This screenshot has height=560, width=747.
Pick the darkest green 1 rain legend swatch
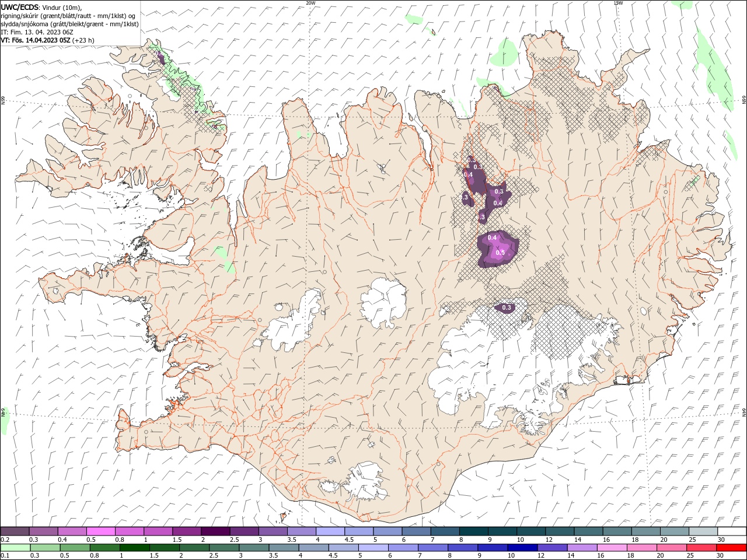[x=134, y=548]
